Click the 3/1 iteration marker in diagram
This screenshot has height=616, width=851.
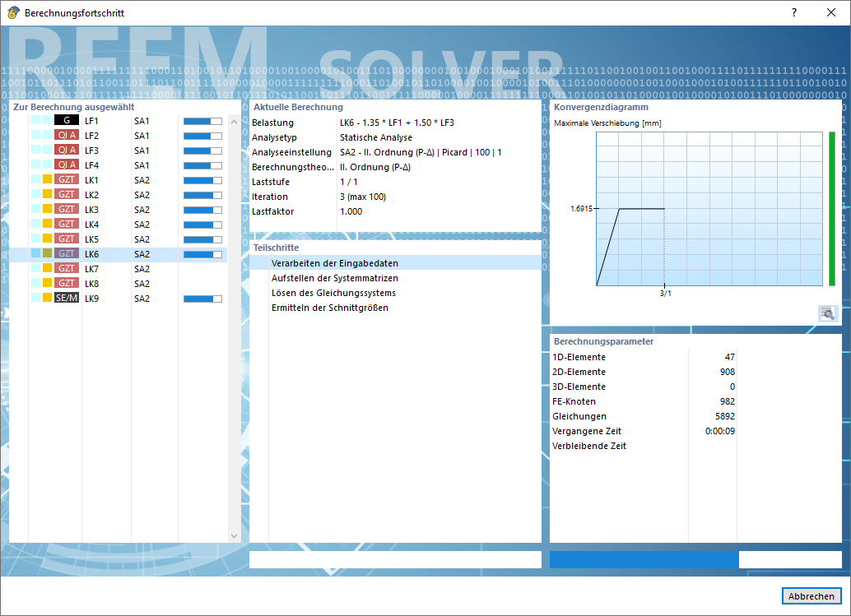665,294
